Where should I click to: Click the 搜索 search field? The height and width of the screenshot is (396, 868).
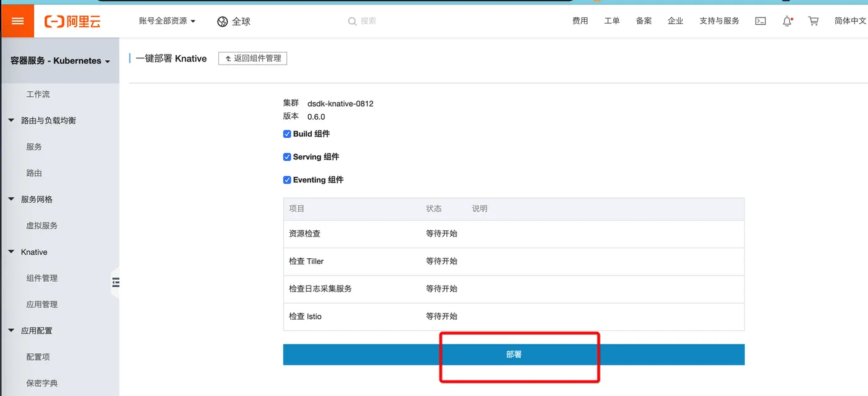click(368, 21)
